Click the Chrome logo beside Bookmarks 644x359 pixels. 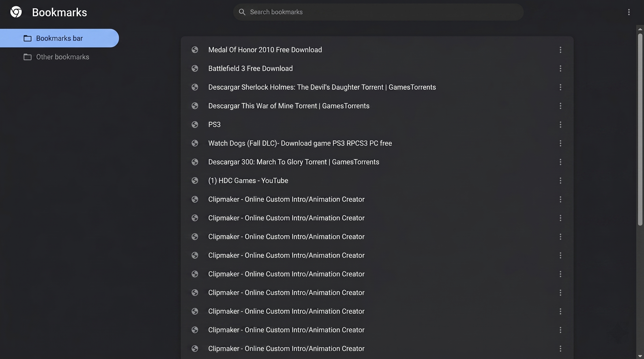[16, 12]
